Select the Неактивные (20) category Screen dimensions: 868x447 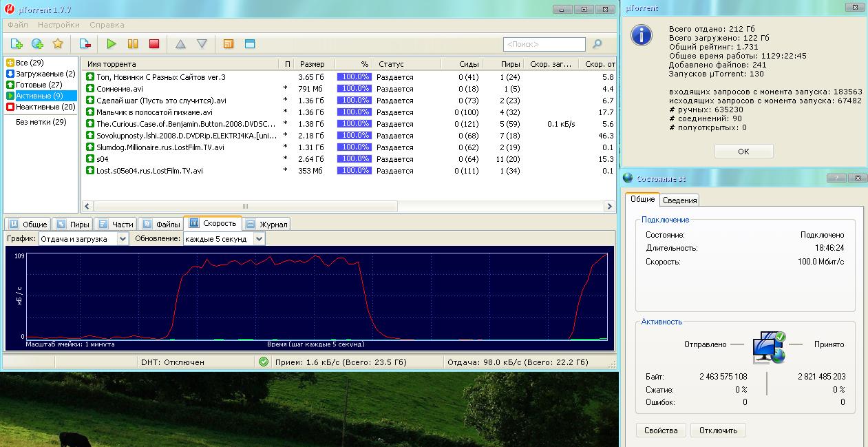coord(45,107)
